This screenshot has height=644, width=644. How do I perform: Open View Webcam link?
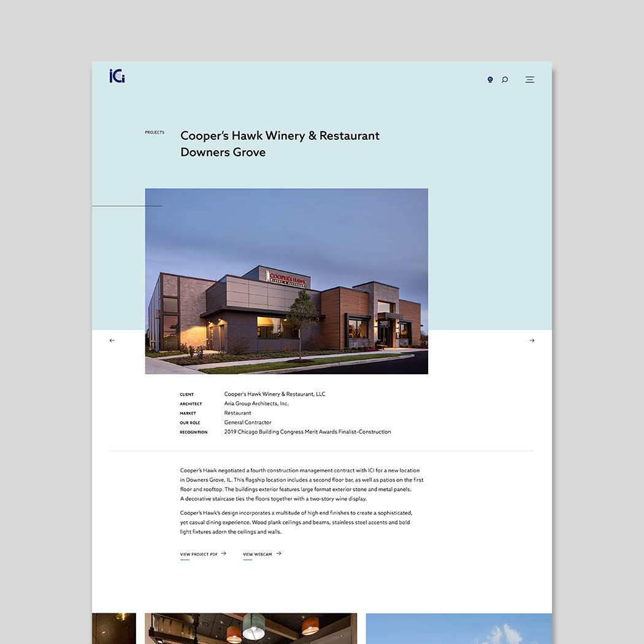[258, 554]
